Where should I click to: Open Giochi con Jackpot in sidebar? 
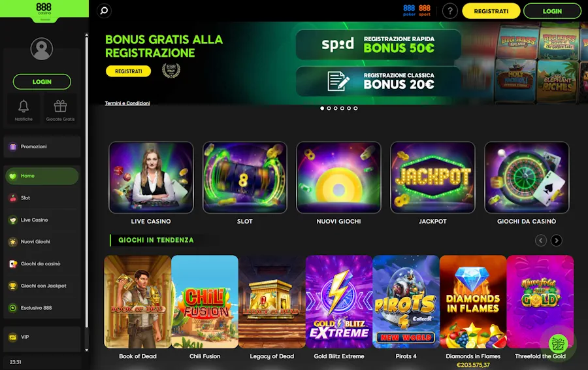(x=42, y=286)
